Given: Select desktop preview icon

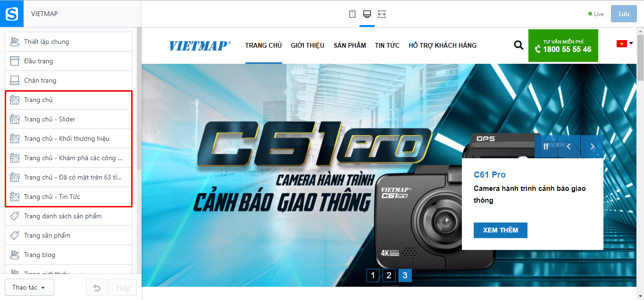Looking at the screenshot, I should (x=367, y=14).
